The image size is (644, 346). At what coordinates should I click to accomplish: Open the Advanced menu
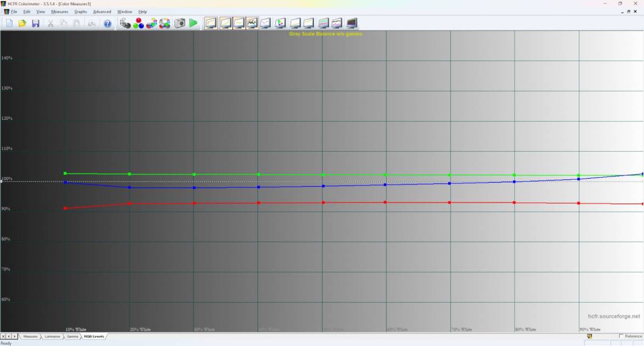pyautogui.click(x=102, y=12)
